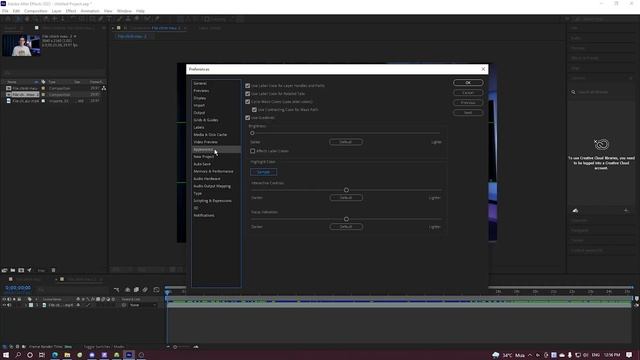
Task: Click search magnifier in Libraries panel
Action: 573,92
